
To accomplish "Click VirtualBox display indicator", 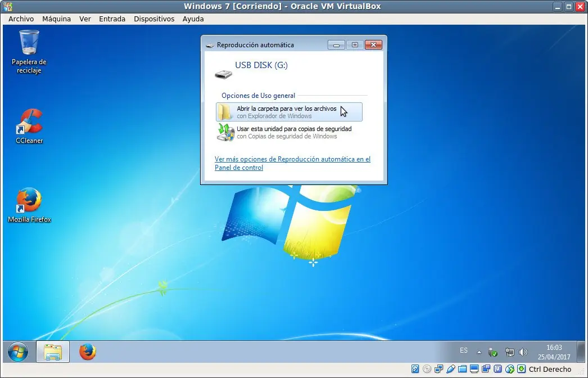I will (474, 369).
